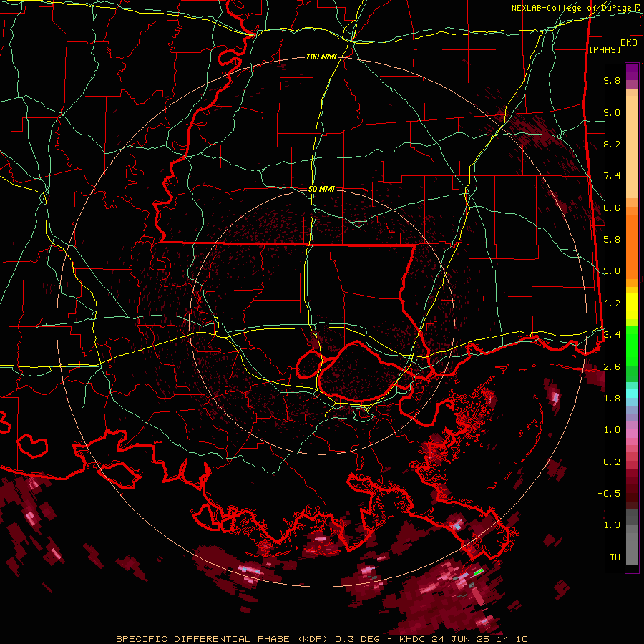Click the bright green radar pixel in the southeast echo
The width and height of the screenshot is (644, 644).
(x=479, y=571)
